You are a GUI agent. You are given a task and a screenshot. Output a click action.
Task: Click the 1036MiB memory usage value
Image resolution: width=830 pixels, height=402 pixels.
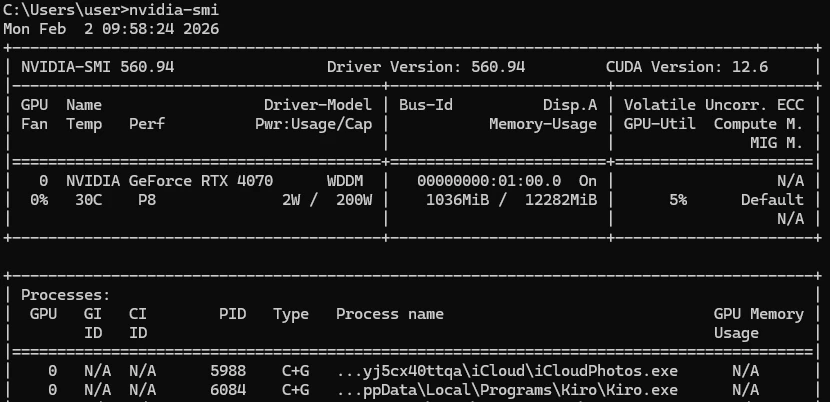[457, 200]
